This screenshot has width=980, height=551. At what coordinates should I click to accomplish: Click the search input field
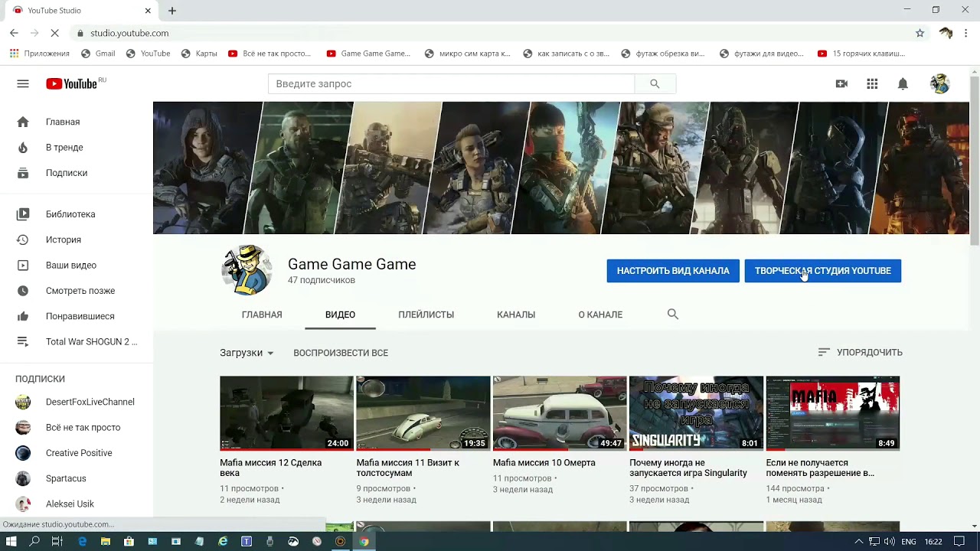(x=451, y=83)
